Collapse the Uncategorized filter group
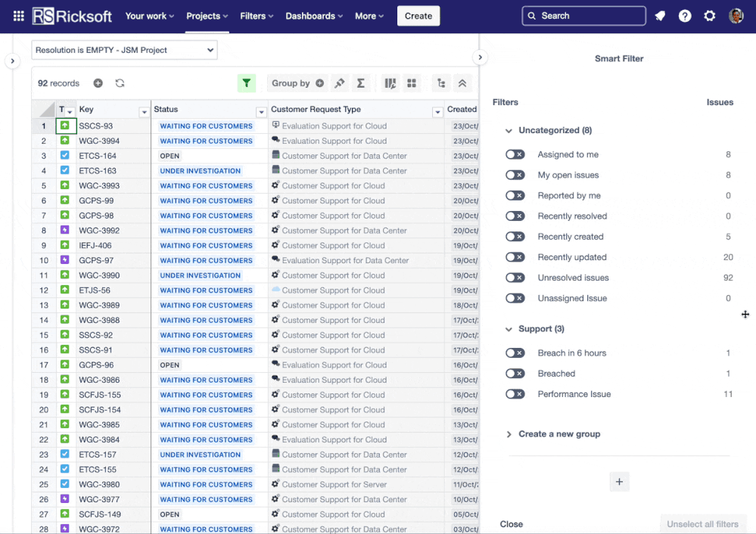 click(x=509, y=131)
